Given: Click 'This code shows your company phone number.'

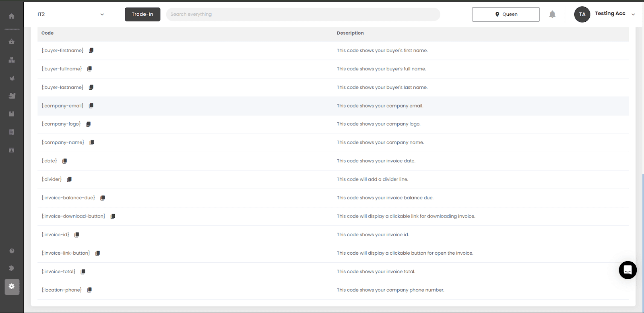Looking at the screenshot, I should click(390, 290).
